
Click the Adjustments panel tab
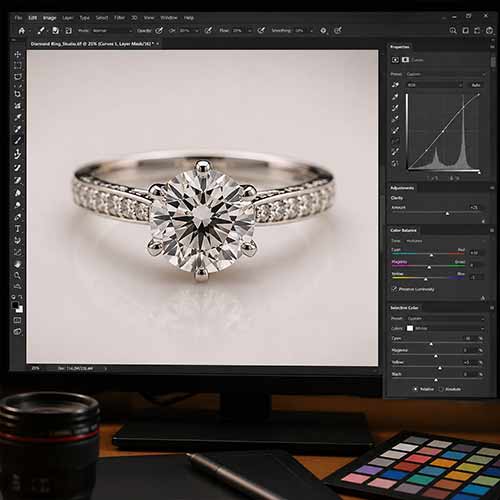click(402, 188)
